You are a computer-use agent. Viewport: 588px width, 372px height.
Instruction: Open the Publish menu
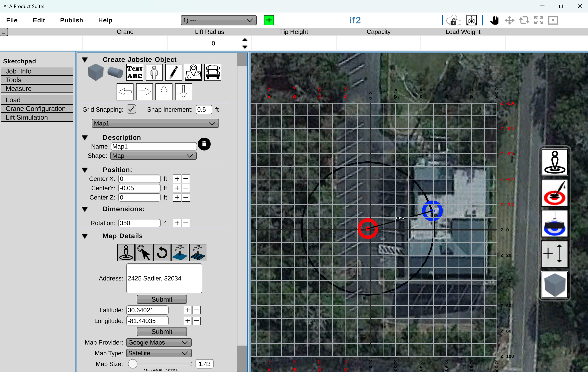72,20
